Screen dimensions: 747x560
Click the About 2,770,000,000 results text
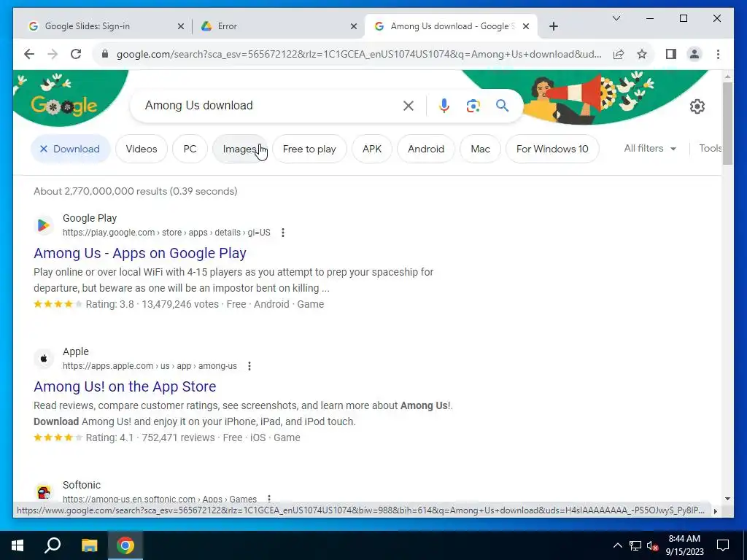tap(135, 192)
